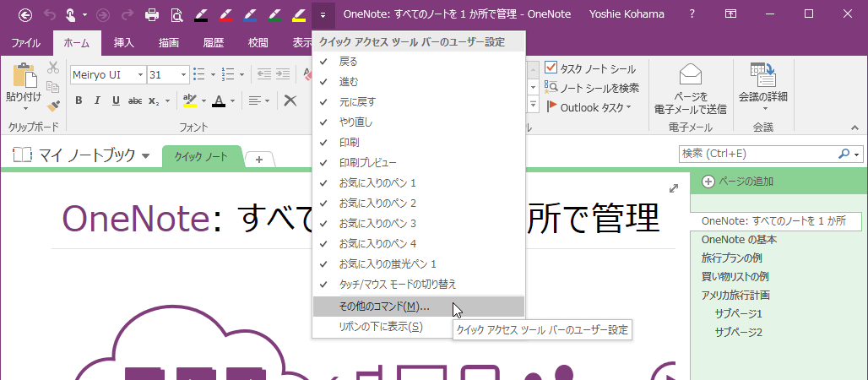Select the blue favorite pen
Image resolution: width=868 pixels, height=380 pixels.
click(x=250, y=14)
